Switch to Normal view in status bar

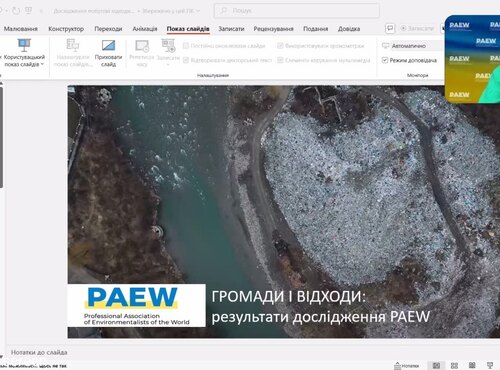point(436,365)
